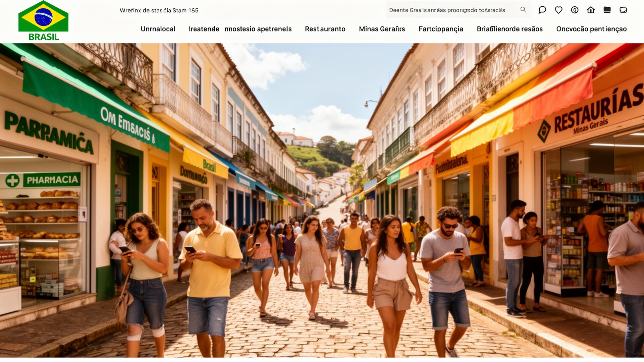644x362 pixels.
Task: Select the Fartcippançia menu item
Action: [441, 29]
